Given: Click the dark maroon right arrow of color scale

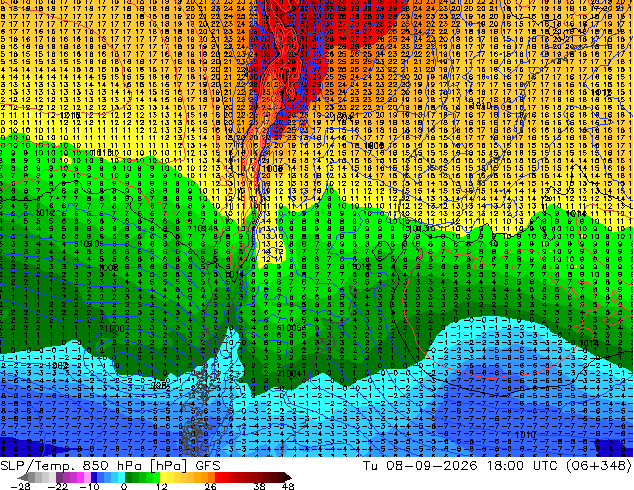Looking at the screenshot, I should pyautogui.click(x=287, y=477).
